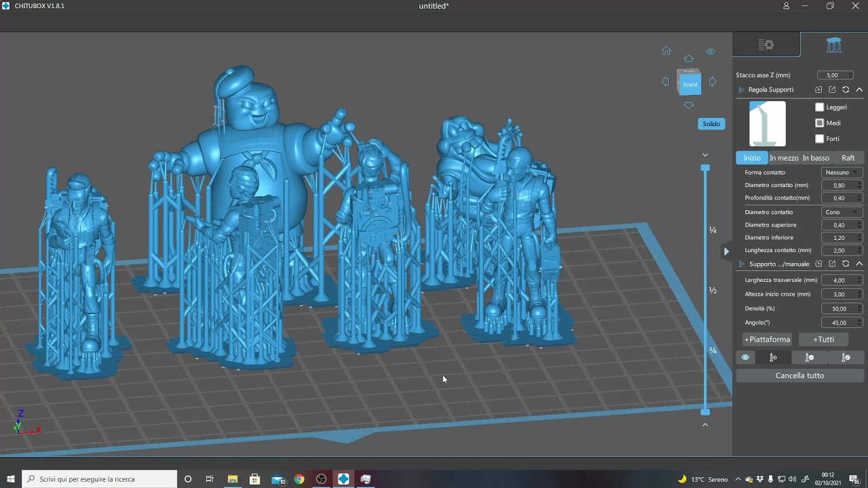Export config icon in Regola Supporti header
868x488 pixels.
click(832, 89)
